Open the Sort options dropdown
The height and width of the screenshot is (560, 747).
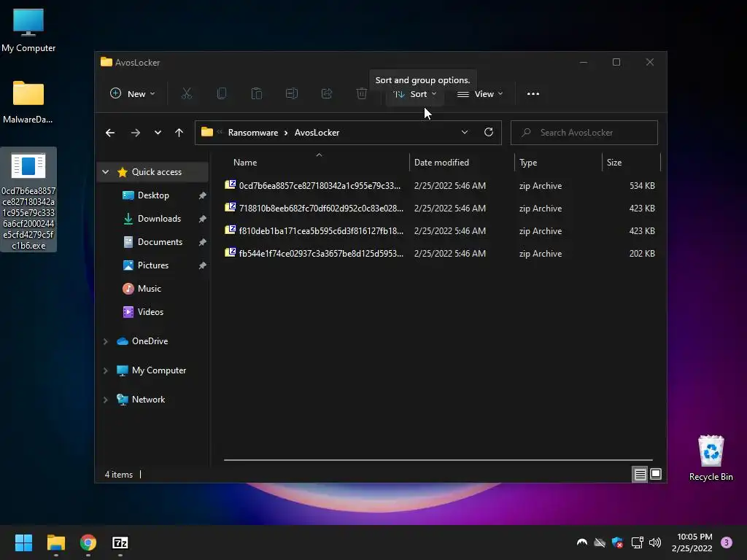pyautogui.click(x=414, y=94)
